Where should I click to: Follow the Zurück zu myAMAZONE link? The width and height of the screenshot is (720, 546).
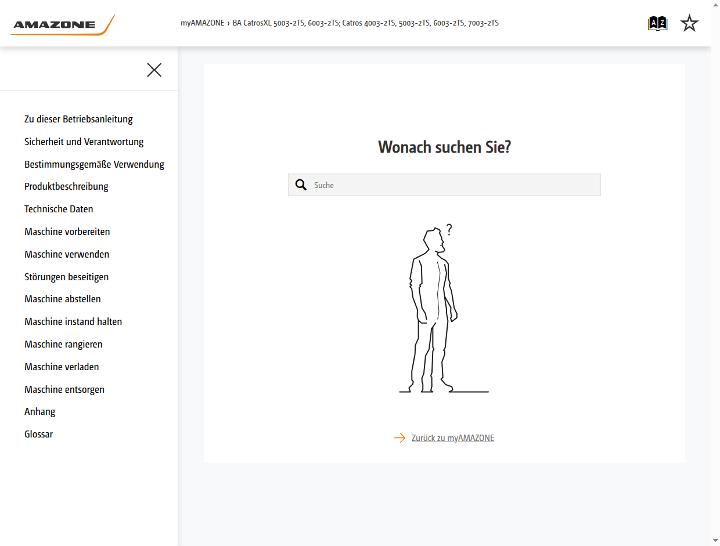click(x=453, y=438)
